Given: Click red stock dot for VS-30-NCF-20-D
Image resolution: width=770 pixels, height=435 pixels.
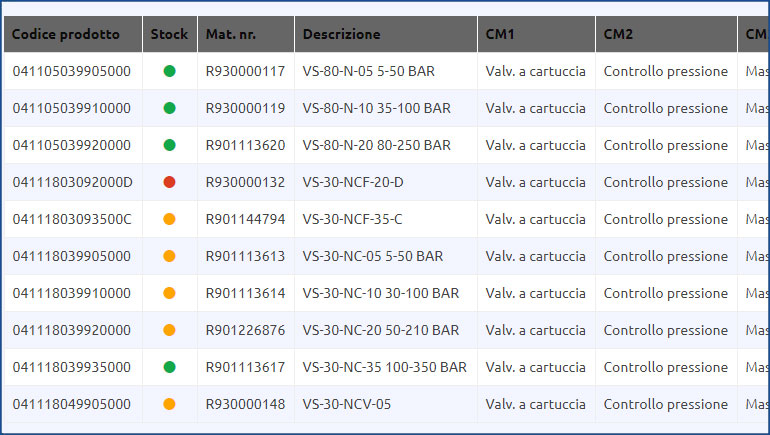Looking at the screenshot, I should coord(169,182).
